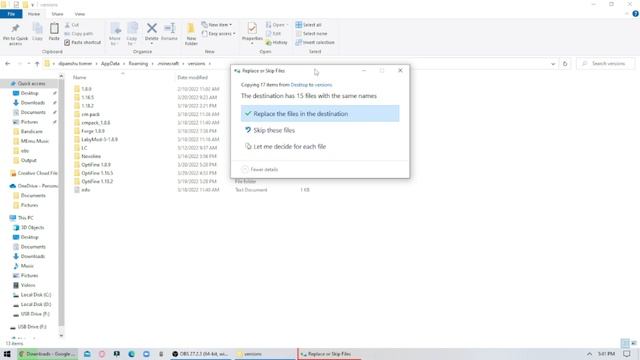Click Paste shortcut in ribbon
This screenshot has height=360, width=640.
(x=83, y=42)
